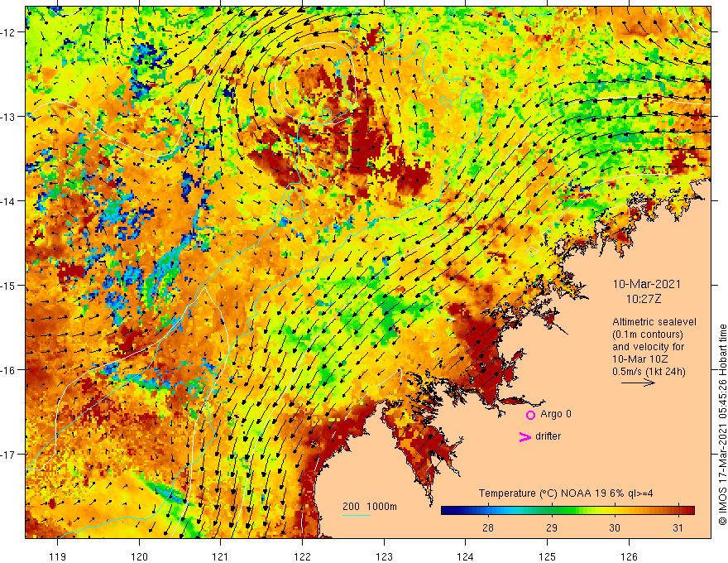Click latitude axis label -13
The width and height of the screenshot is (728, 563).
click(9, 117)
